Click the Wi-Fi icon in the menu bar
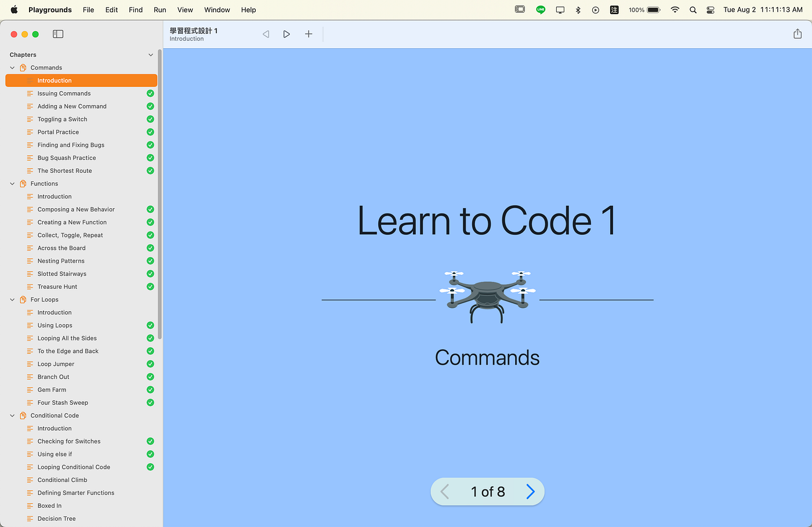This screenshot has width=812, height=527. click(675, 9)
